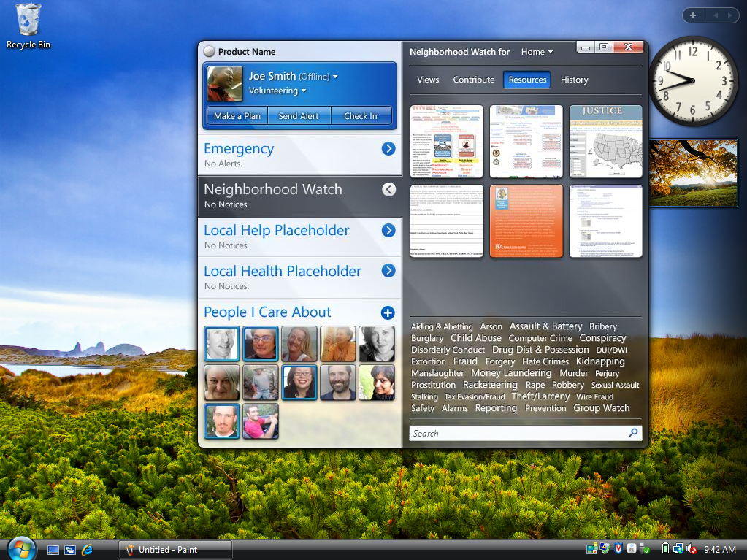The height and width of the screenshot is (560, 747).
Task: Click the search magnifier icon
Action: click(x=633, y=432)
